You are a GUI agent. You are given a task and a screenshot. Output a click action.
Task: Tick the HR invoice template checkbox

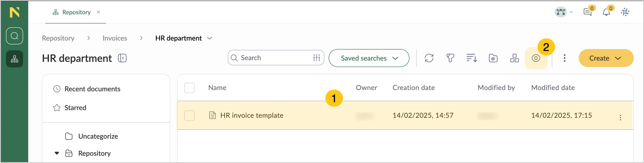[x=189, y=116]
